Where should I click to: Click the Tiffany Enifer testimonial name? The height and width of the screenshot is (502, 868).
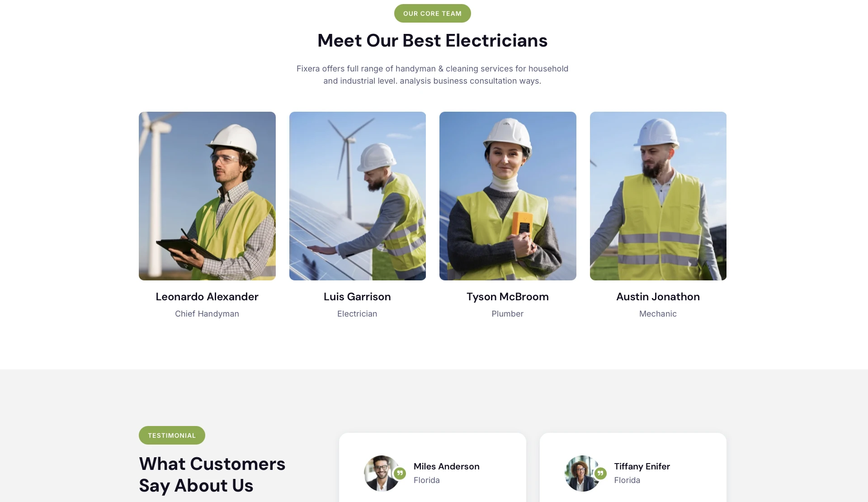642,466
